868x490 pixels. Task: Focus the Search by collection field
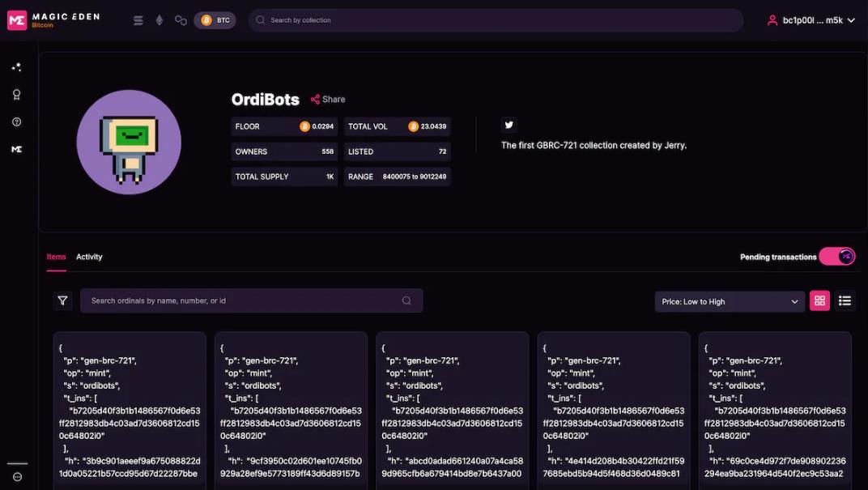click(x=494, y=20)
